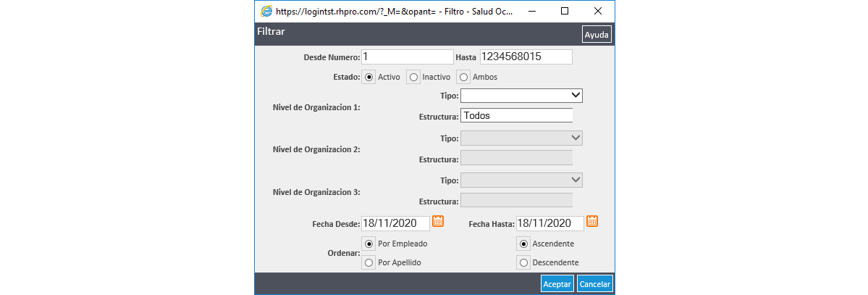Select the Activo estado radio button

(x=368, y=77)
